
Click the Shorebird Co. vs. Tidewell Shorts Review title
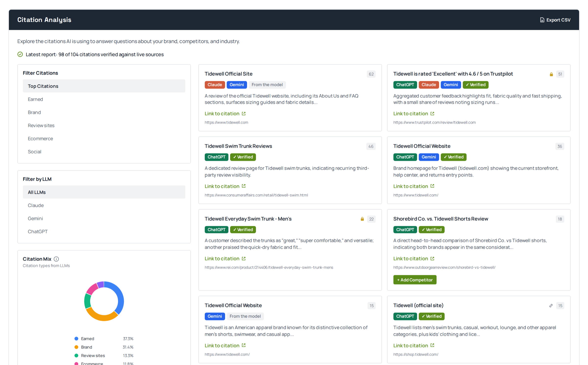(441, 219)
